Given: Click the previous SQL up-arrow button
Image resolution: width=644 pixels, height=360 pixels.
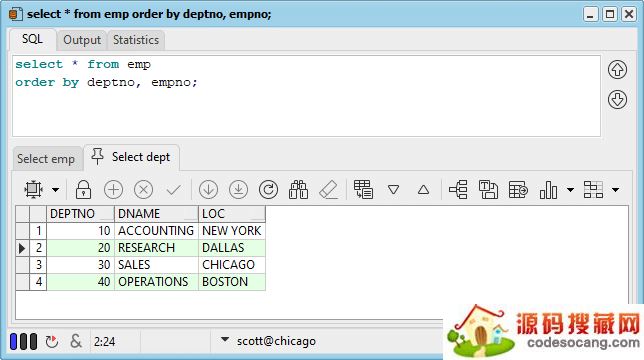Looking at the screenshot, I should (x=617, y=69).
